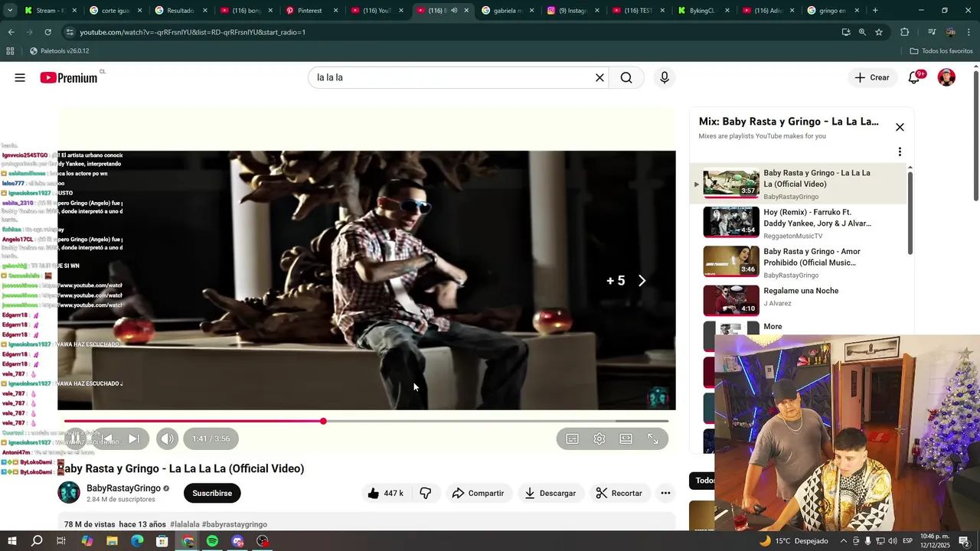The width and height of the screenshot is (980, 551).
Task: Download the video with Descargar
Action: 550,493
